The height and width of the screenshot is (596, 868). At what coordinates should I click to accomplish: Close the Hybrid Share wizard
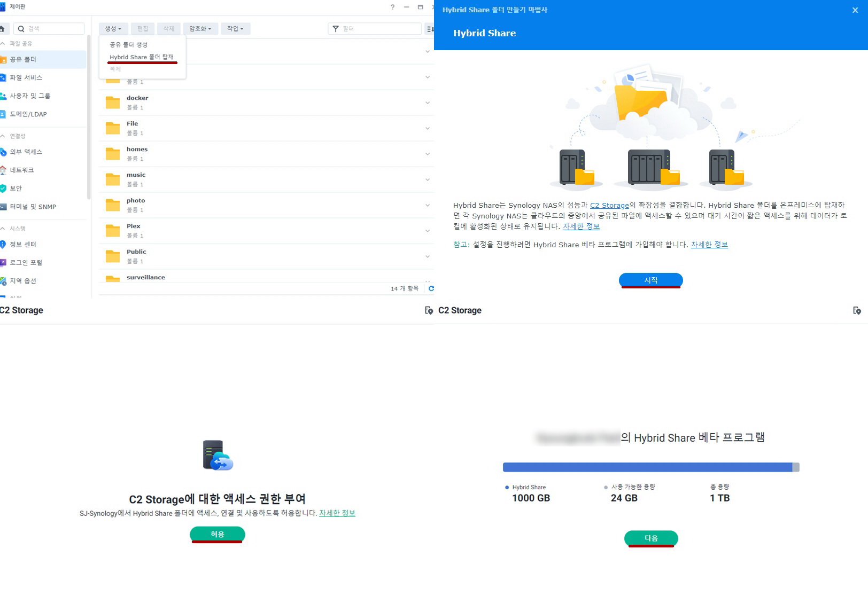[855, 10]
